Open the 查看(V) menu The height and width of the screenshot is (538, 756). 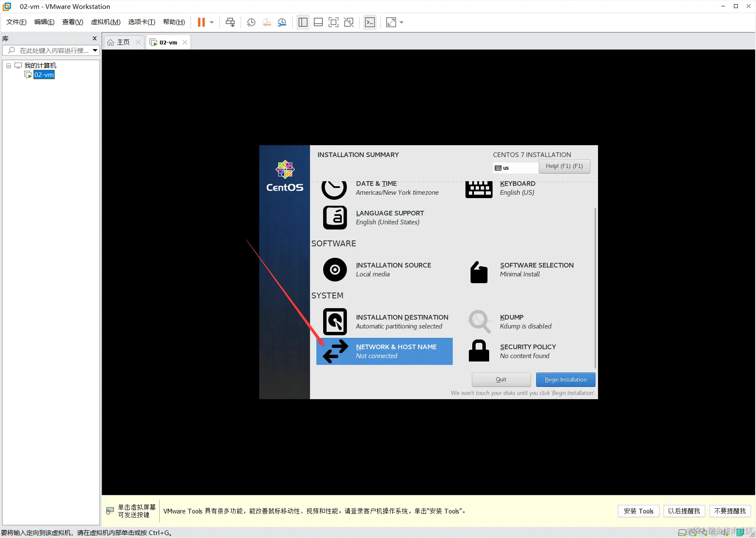72,22
